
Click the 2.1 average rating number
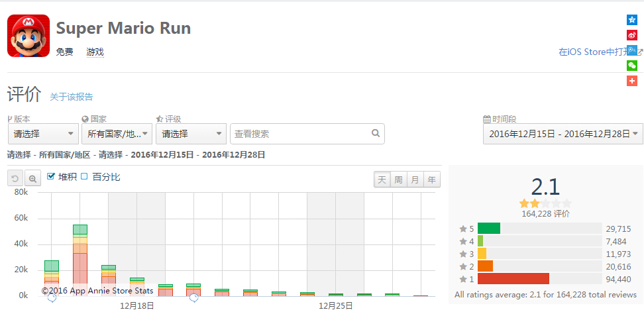coord(545,187)
